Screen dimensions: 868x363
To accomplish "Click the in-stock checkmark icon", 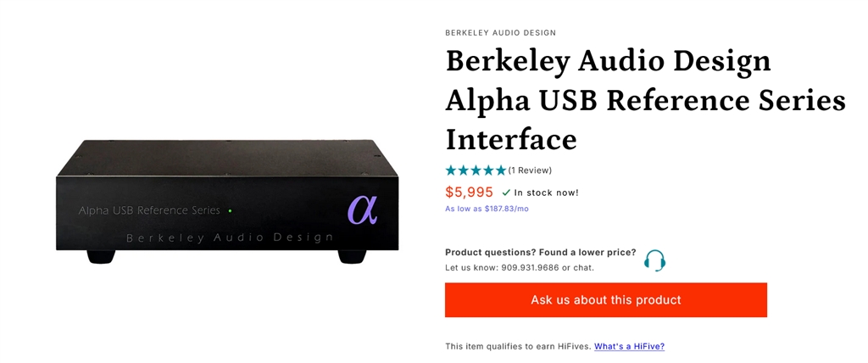I will point(506,193).
